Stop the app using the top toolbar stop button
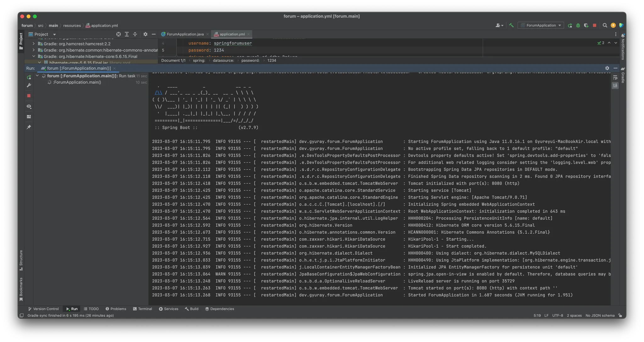The image size is (644, 342). (594, 25)
